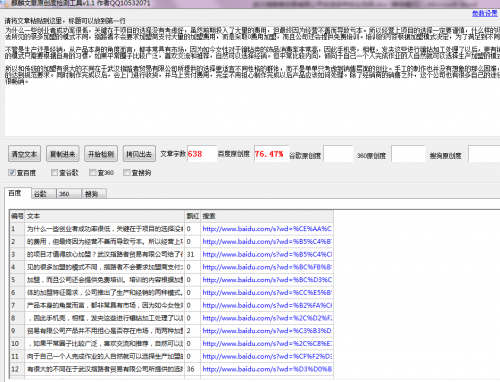The height and width of the screenshot is (382, 500).
Task: Open the Baidu search link in row 12
Action: [x=267, y=369]
